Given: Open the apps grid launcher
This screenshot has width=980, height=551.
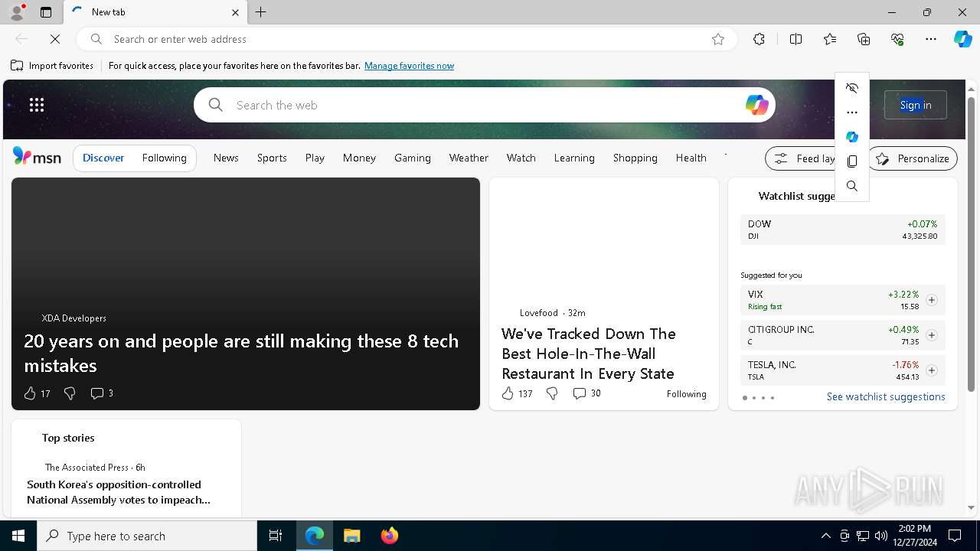Looking at the screenshot, I should click(x=37, y=105).
